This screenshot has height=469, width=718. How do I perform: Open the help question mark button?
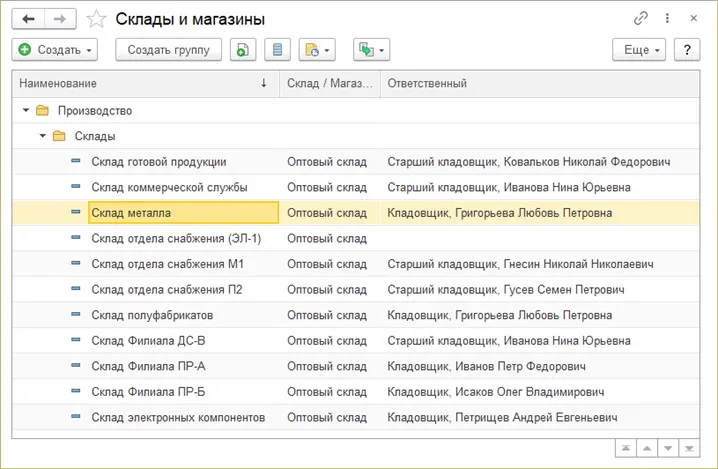(687, 49)
